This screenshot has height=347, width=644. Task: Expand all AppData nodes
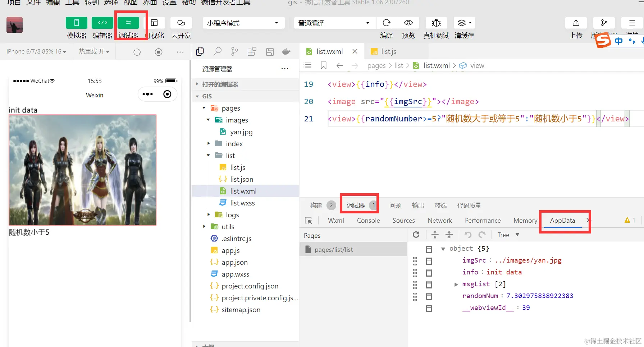435,235
